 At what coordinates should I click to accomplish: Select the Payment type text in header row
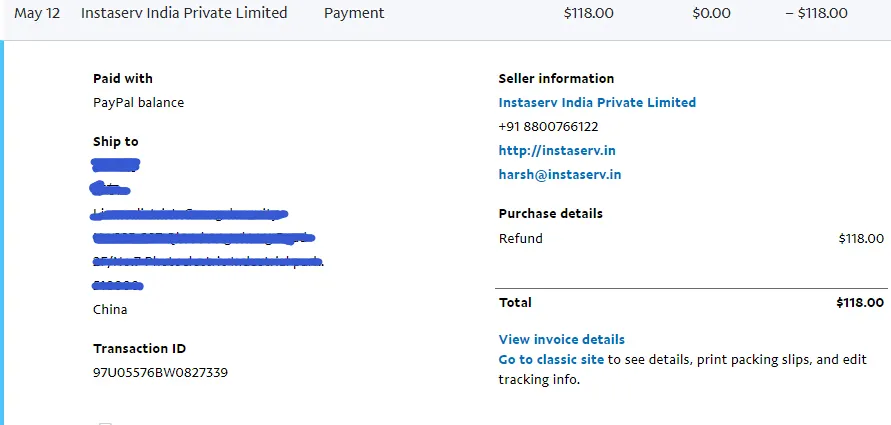click(354, 13)
